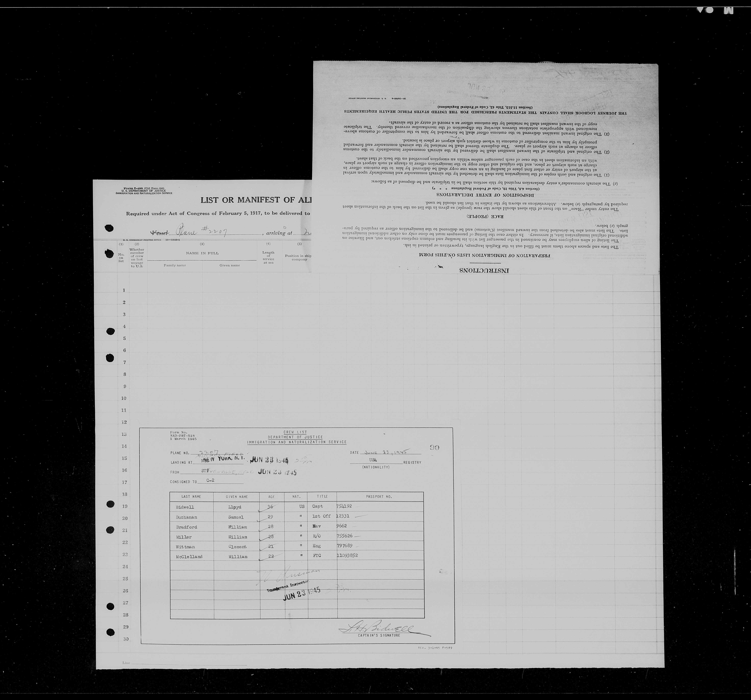The image size is (751, 700).
Task: Click the "PASSPORT NO." column header
Action: pos(379,497)
